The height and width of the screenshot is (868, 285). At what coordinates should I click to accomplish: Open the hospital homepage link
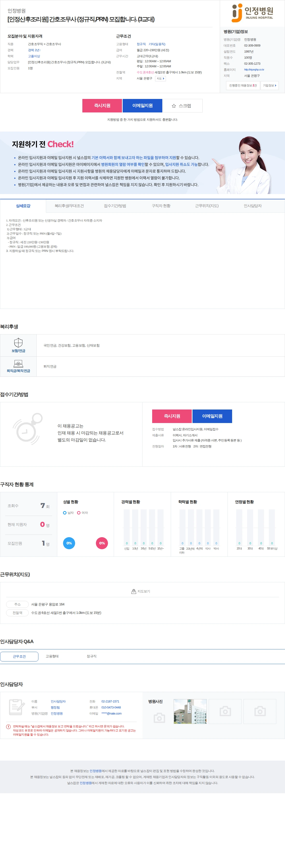[254, 70]
